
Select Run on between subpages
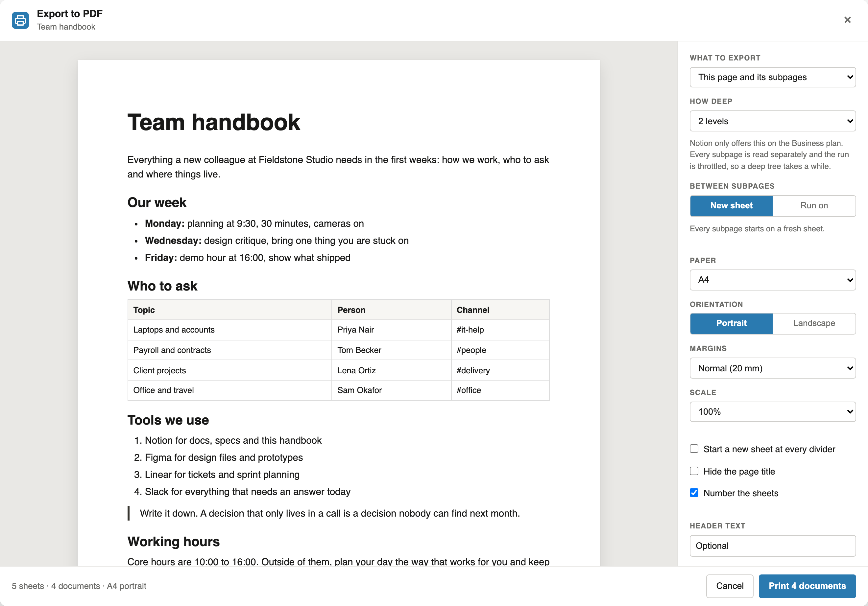click(814, 205)
